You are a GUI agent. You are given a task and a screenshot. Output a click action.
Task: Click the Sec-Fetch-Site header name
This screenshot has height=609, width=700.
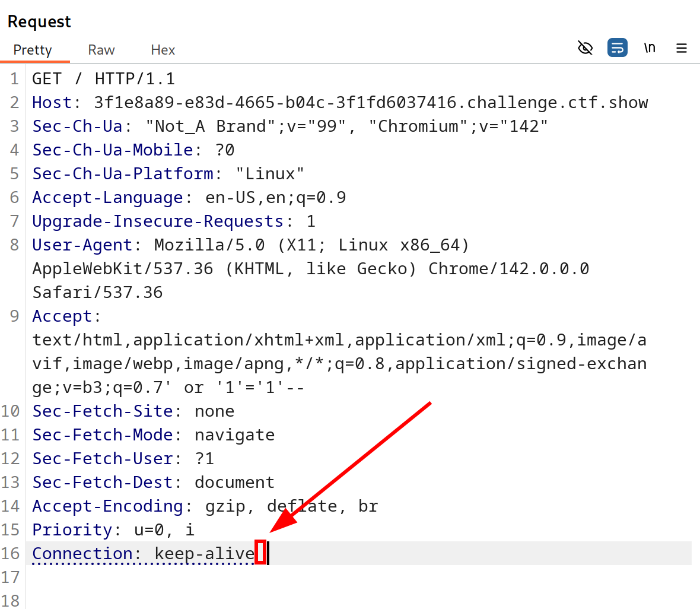(103, 411)
